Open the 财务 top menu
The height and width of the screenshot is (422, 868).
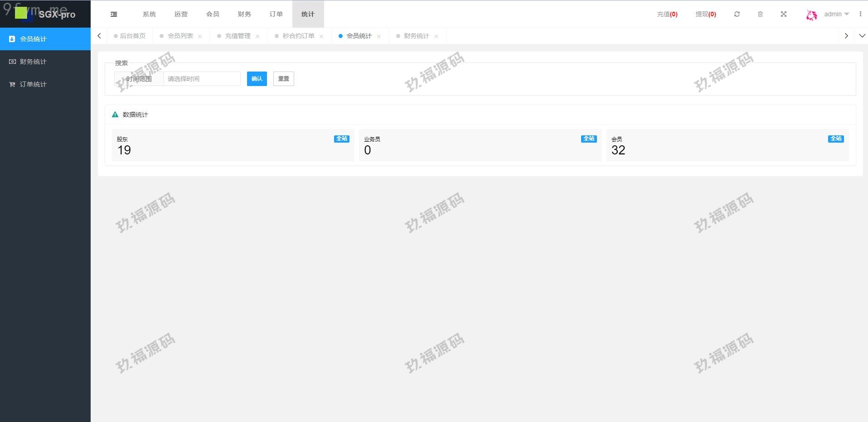[244, 14]
